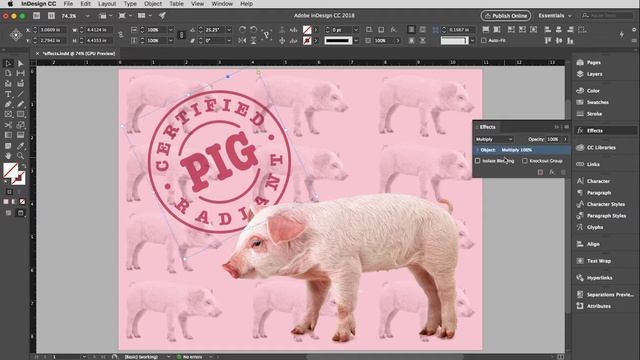Click the Publish Online button
640x360 pixels.
click(506, 16)
